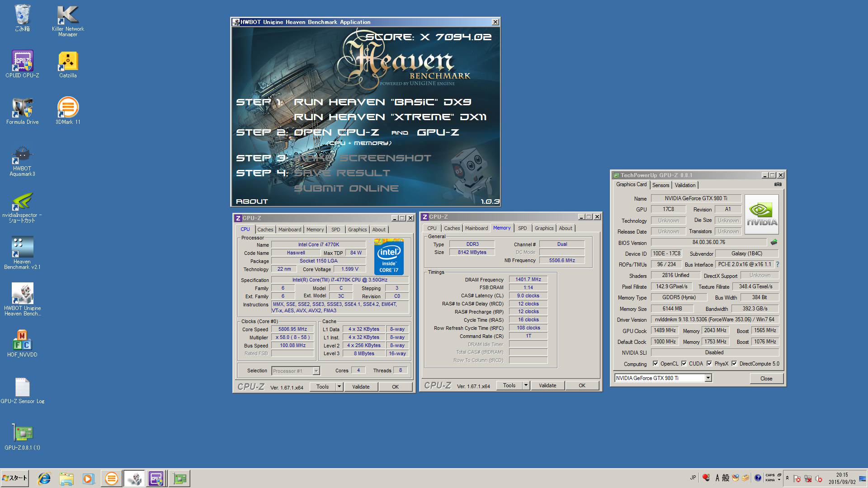
Task: Launch Catzilla desktop shortcut
Action: point(68,64)
